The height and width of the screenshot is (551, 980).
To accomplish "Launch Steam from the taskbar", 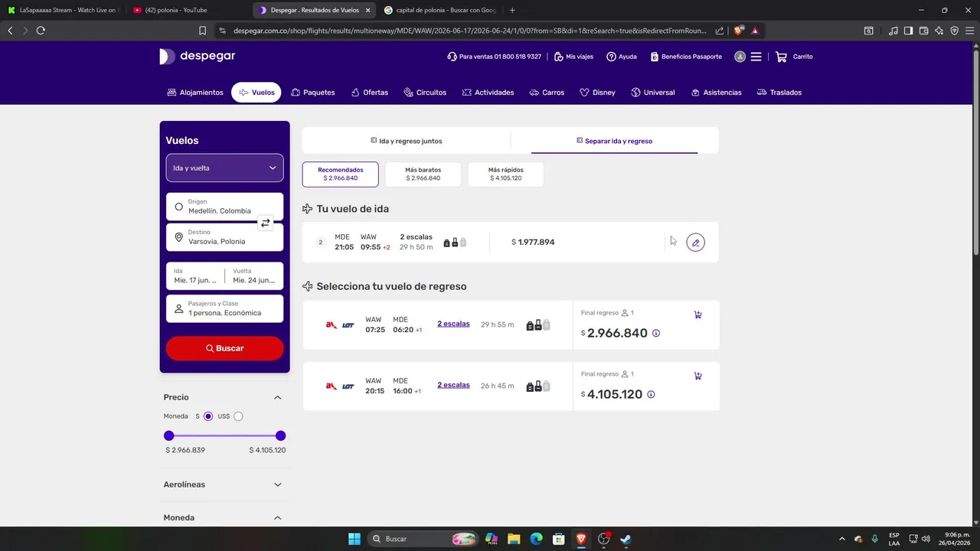I will pos(626,539).
